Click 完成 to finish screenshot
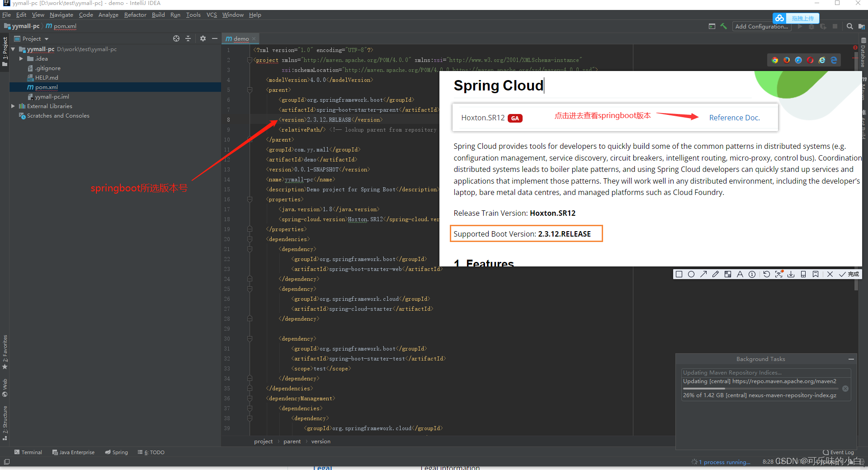This screenshot has height=470, width=868. coord(849,274)
